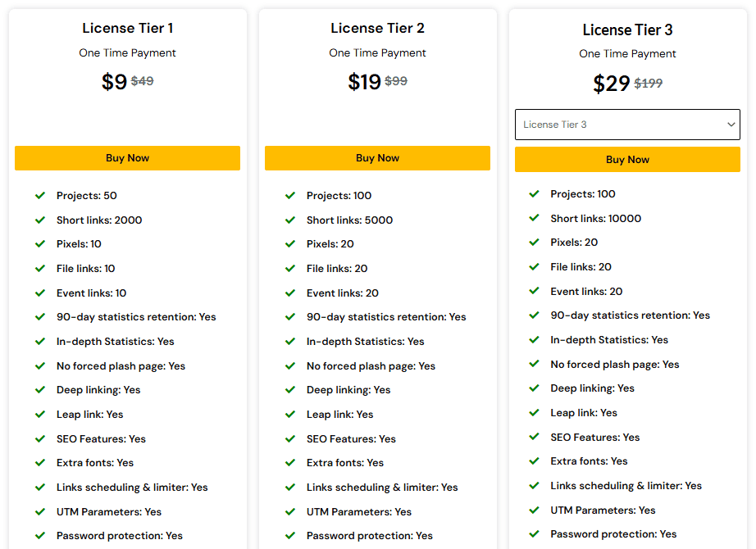The image size is (756, 549).
Task: Open the License Tier 3 selection dropdown
Action: click(x=627, y=124)
